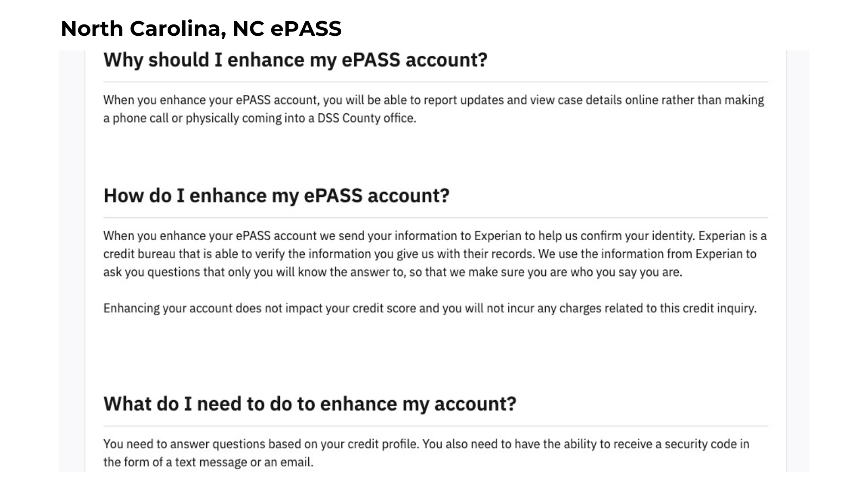Click the "Why should I enhance my ePASS account?" heading
This screenshot has height=488, width=868.
coord(295,60)
